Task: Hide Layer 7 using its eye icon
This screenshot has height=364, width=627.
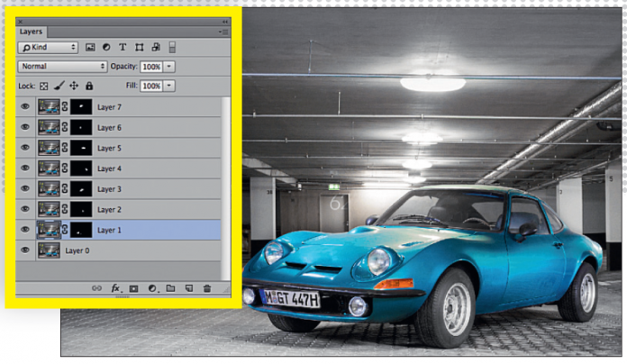Action: coord(25,107)
